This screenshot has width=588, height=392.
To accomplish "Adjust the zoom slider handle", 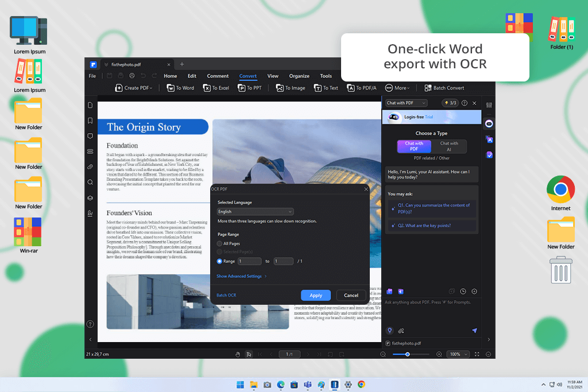I will pyautogui.click(x=407, y=354).
